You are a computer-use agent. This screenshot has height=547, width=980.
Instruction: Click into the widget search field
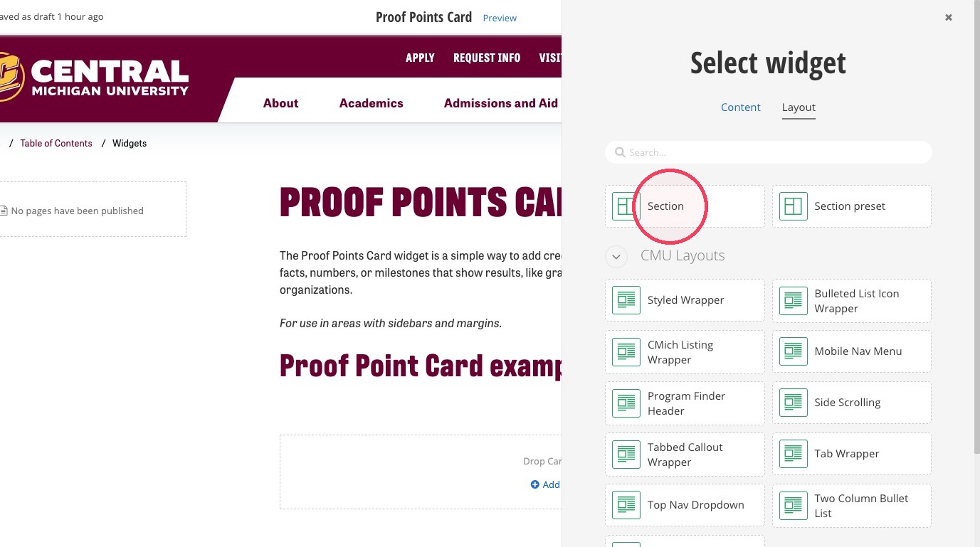pos(769,152)
